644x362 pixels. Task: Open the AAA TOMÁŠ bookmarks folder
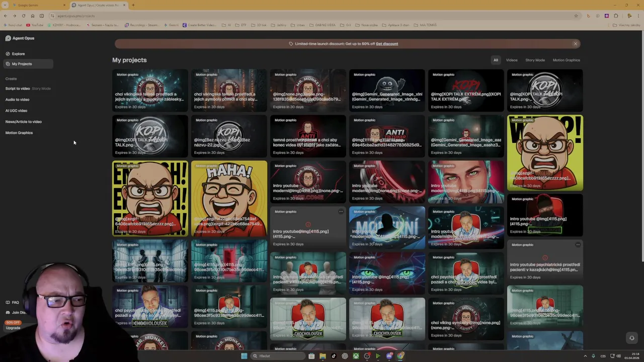[426, 25]
